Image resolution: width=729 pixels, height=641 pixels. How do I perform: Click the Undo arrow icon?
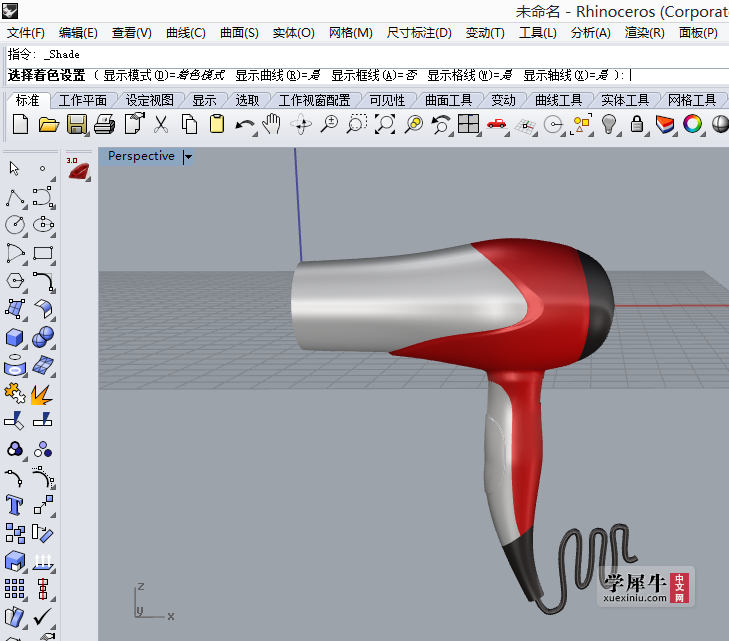[245, 126]
